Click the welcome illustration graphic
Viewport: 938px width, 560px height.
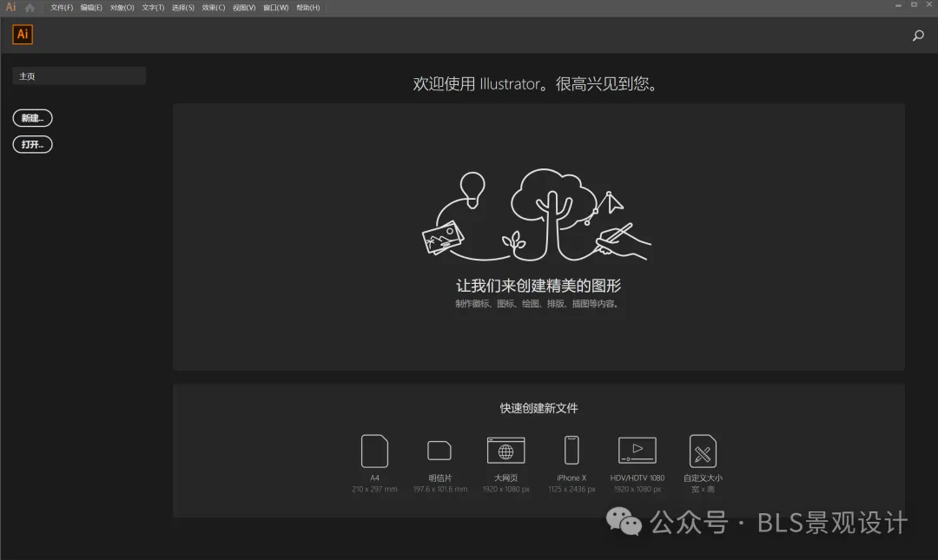point(537,214)
